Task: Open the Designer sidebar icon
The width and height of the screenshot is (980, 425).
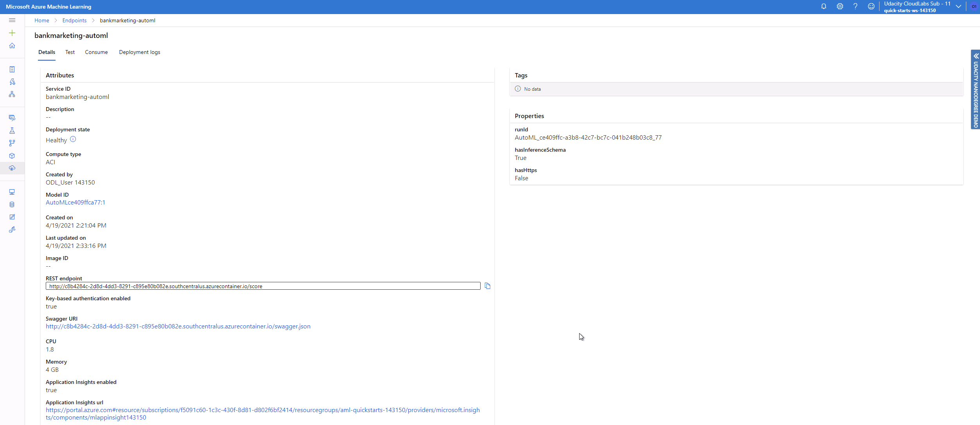Action: (x=12, y=94)
